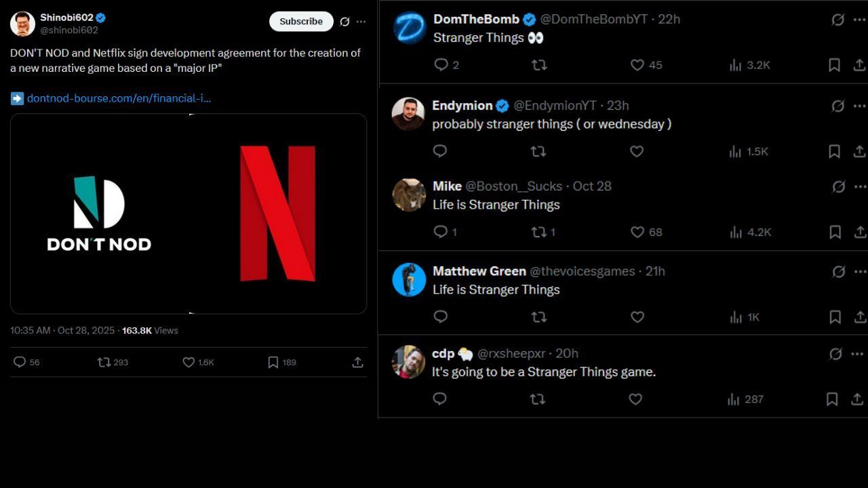The image size is (868, 488).
Task: Open Matthew Green's profile picture
Action: [409, 280]
